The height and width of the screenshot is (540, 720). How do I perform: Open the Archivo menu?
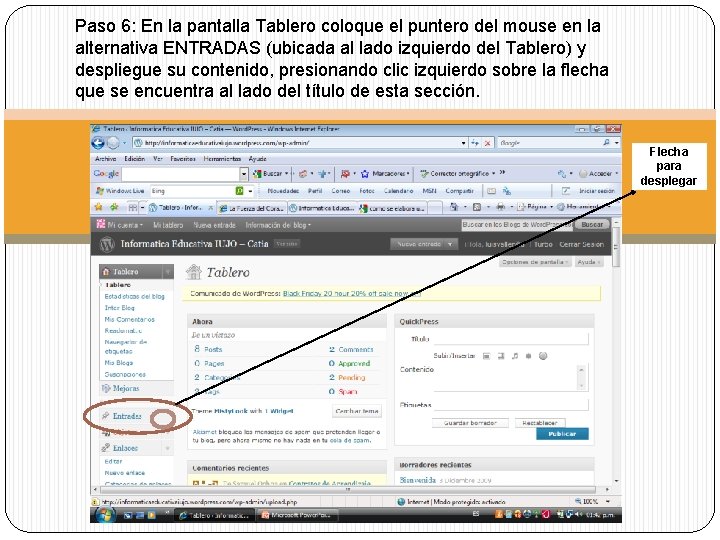pyautogui.click(x=105, y=159)
